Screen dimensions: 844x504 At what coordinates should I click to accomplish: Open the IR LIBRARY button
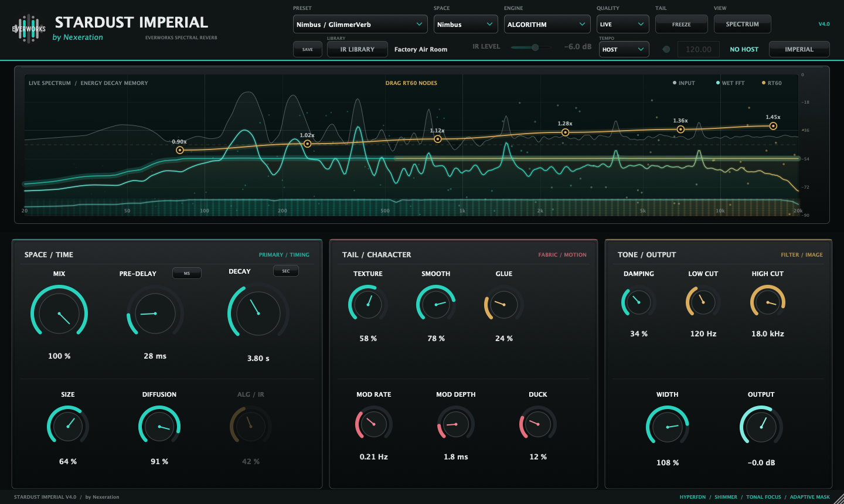click(358, 49)
